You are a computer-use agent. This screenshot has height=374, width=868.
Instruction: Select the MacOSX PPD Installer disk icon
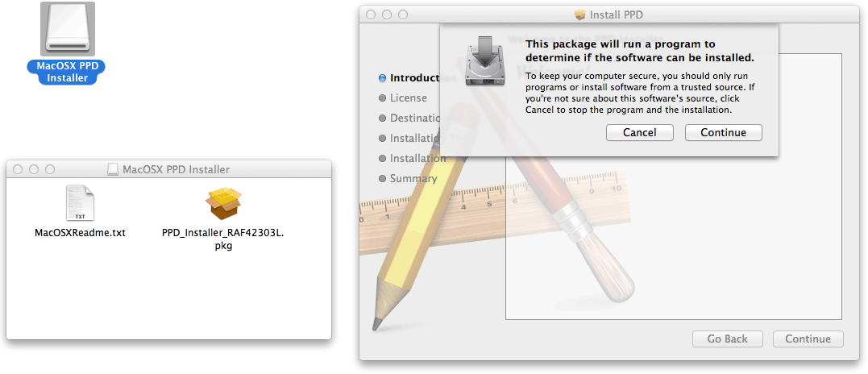68,29
